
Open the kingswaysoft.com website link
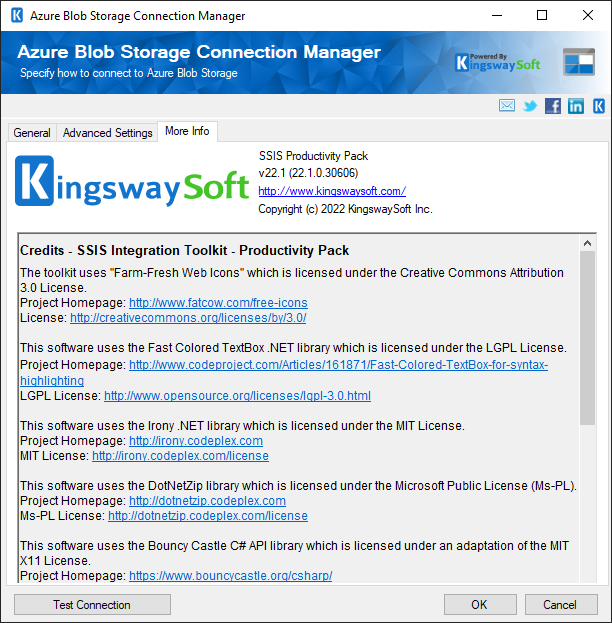pyautogui.click(x=332, y=191)
